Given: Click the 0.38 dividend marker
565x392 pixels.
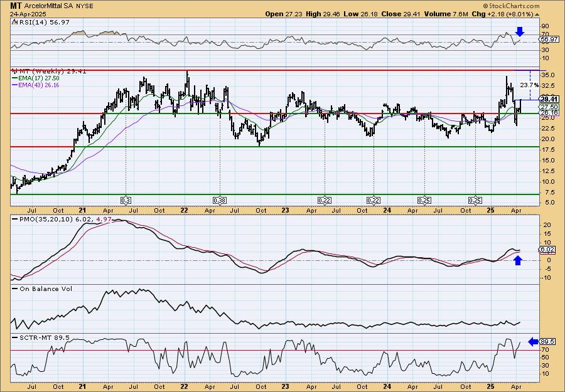Looking at the screenshot, I should [x=220, y=200].
